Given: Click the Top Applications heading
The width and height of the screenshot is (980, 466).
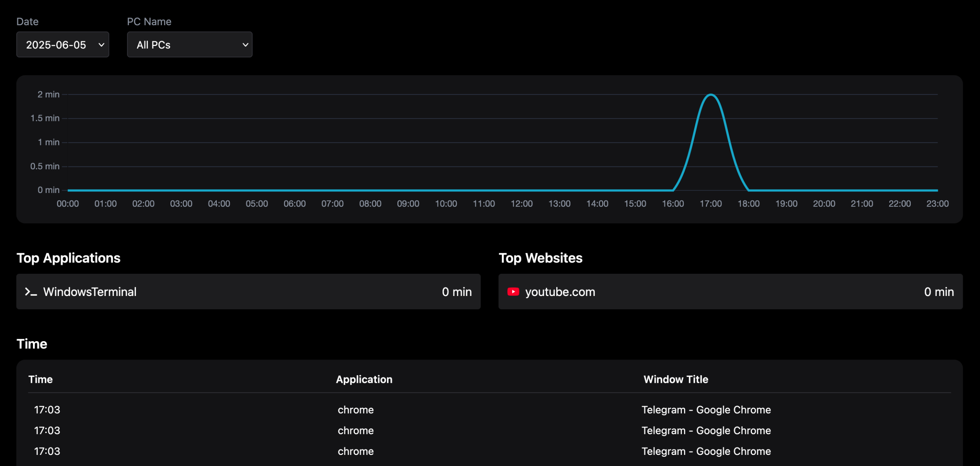Looking at the screenshot, I should coord(69,258).
